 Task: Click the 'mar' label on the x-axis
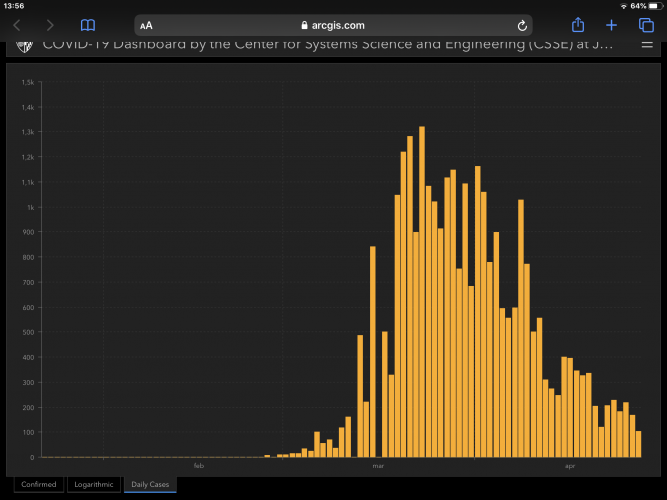[x=378, y=466]
